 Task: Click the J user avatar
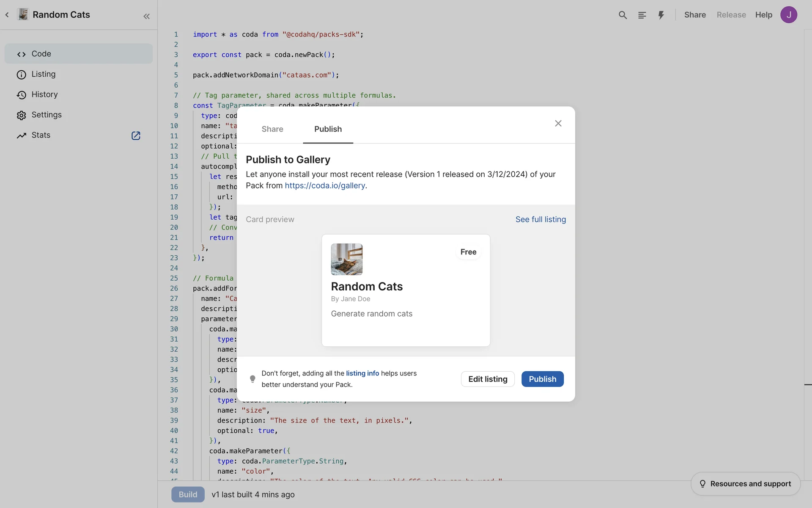(x=788, y=15)
